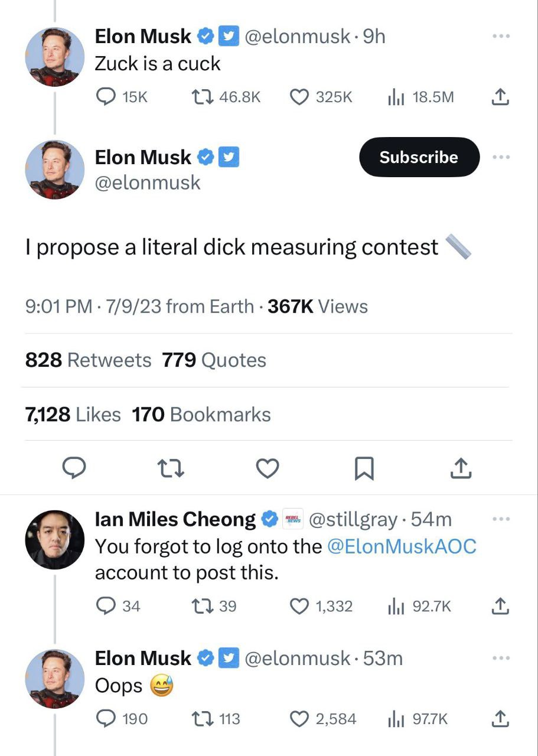The width and height of the screenshot is (538, 756).
Task: Open more options on Ian Miles Cheong's reply
Action: 500,519
